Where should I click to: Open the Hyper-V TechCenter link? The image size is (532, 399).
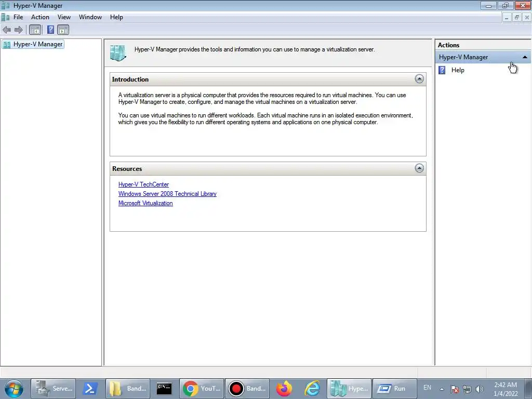pyautogui.click(x=143, y=184)
